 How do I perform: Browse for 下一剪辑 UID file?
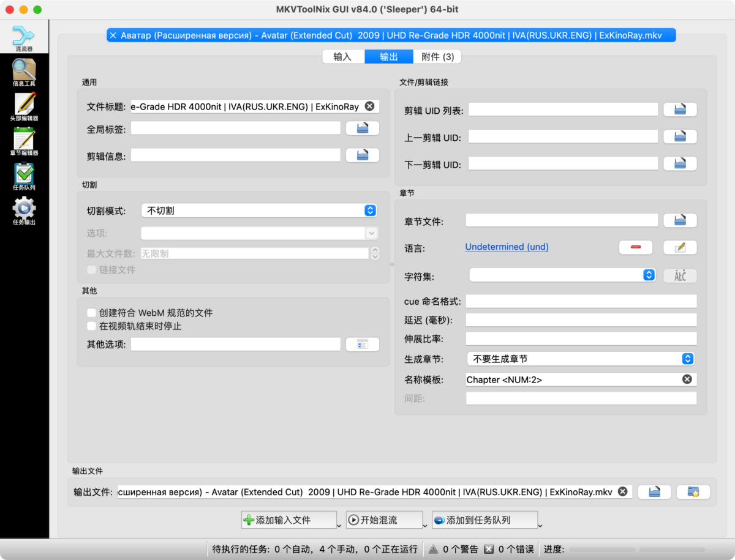coord(680,164)
